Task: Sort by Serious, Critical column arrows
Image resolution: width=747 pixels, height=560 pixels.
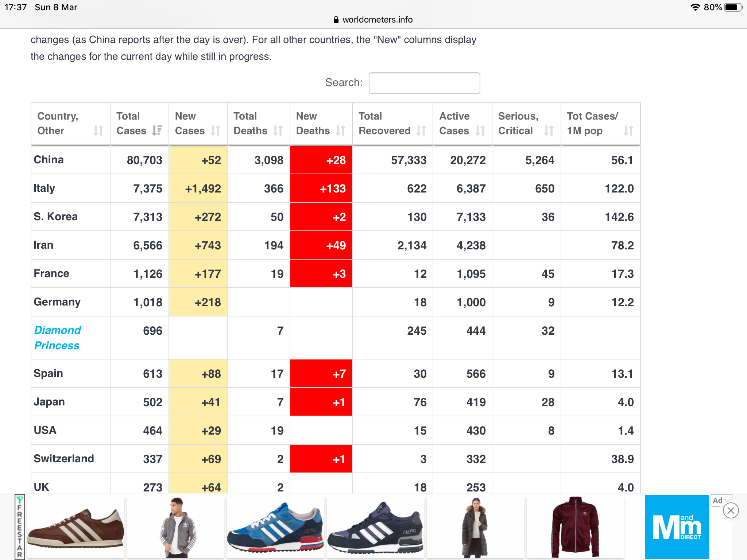Action: [549, 131]
